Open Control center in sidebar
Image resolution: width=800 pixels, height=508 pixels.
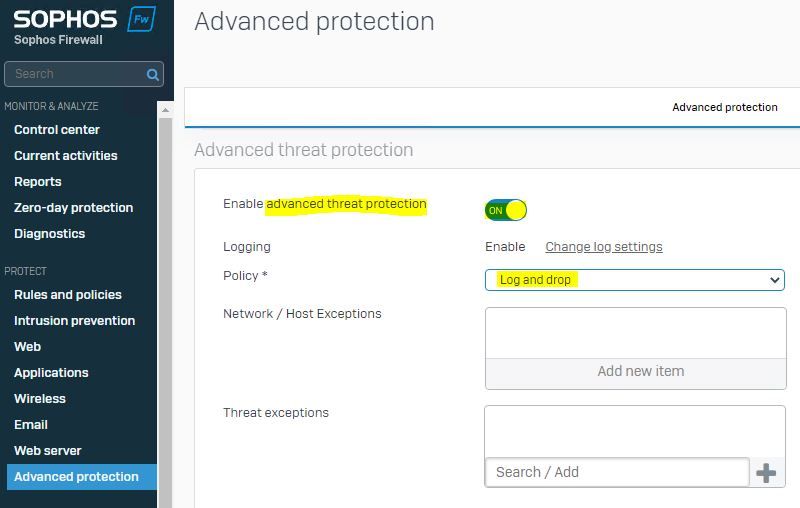click(x=57, y=130)
